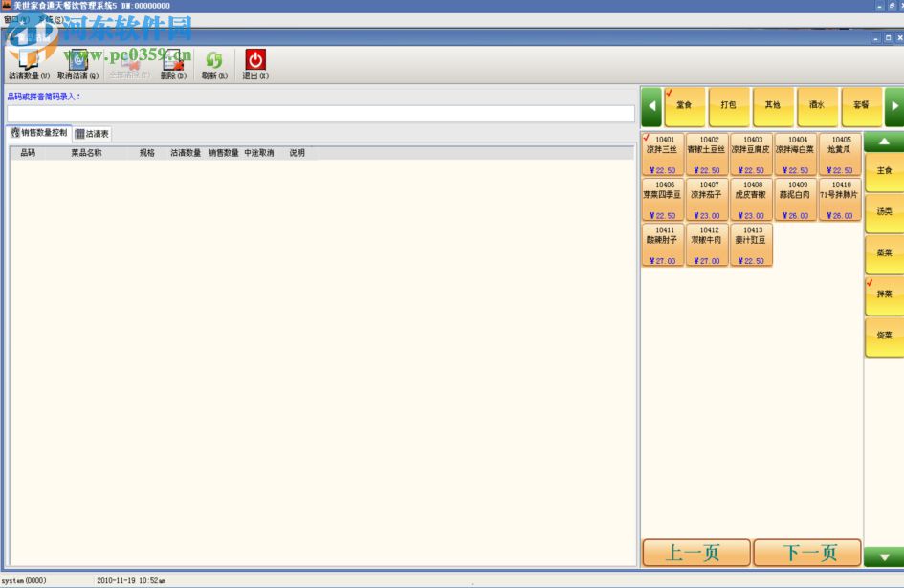Select the 其他 order type button

773,105
